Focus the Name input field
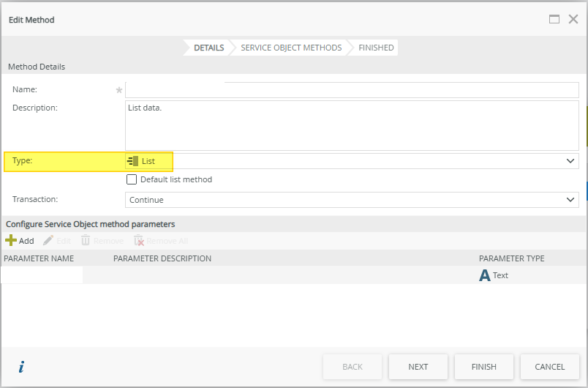Image resolution: width=588 pixels, height=388 pixels. 352,90
